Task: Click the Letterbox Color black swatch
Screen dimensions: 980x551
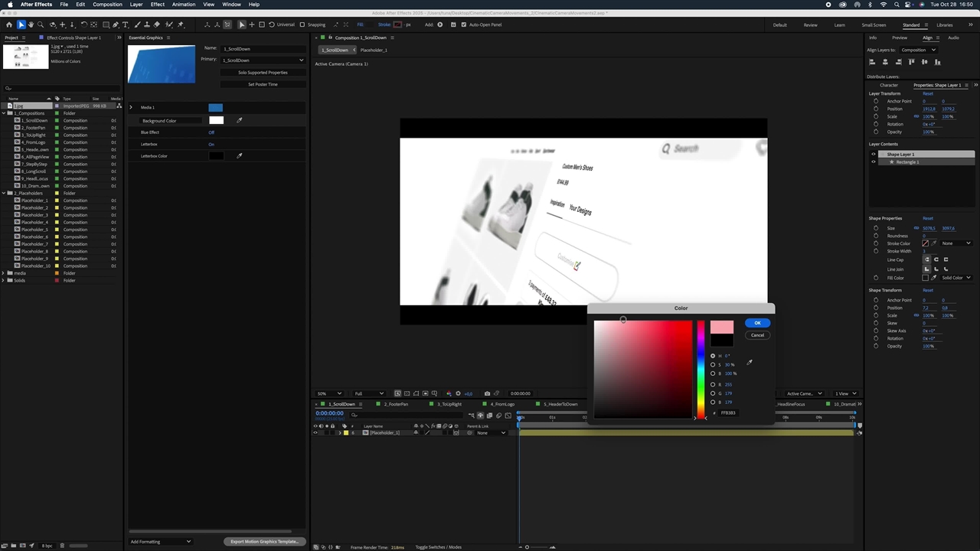Action: coord(216,156)
